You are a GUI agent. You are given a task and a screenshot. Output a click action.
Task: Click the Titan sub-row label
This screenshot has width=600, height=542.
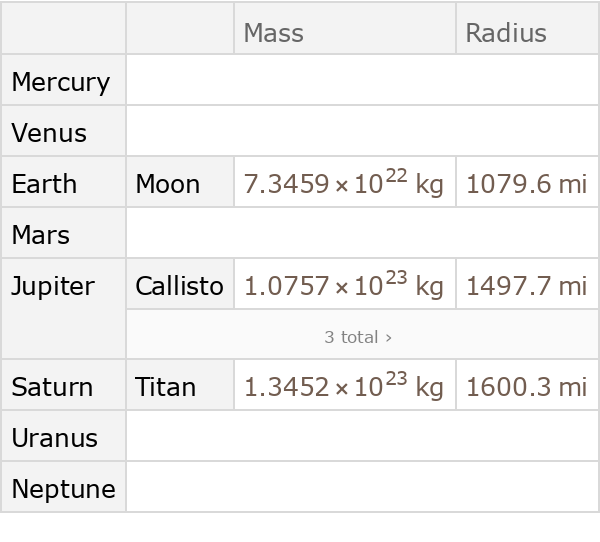click(166, 387)
